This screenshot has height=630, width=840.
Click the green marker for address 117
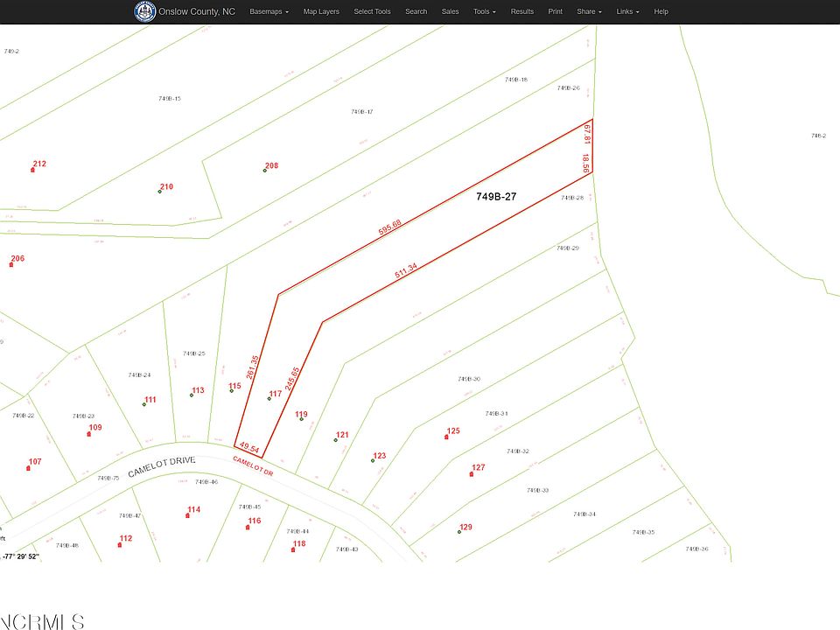[x=269, y=399]
